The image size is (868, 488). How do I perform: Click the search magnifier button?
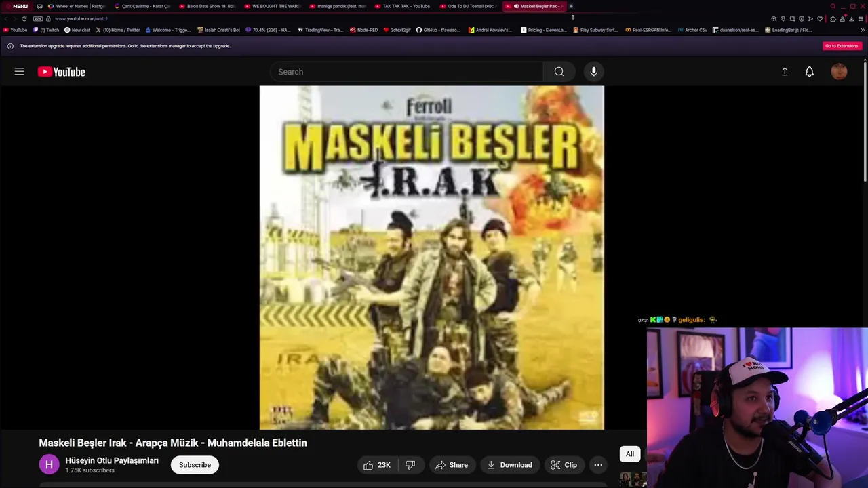click(x=559, y=72)
